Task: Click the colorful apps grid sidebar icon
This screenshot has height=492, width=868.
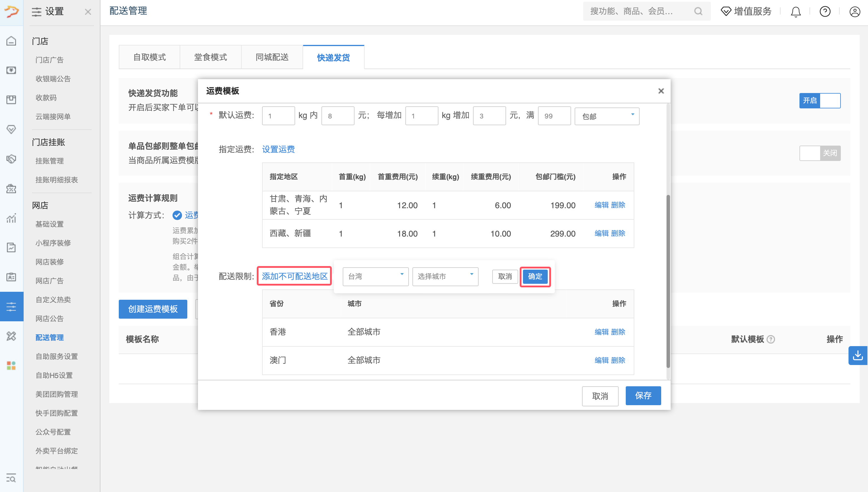Action: (x=11, y=365)
